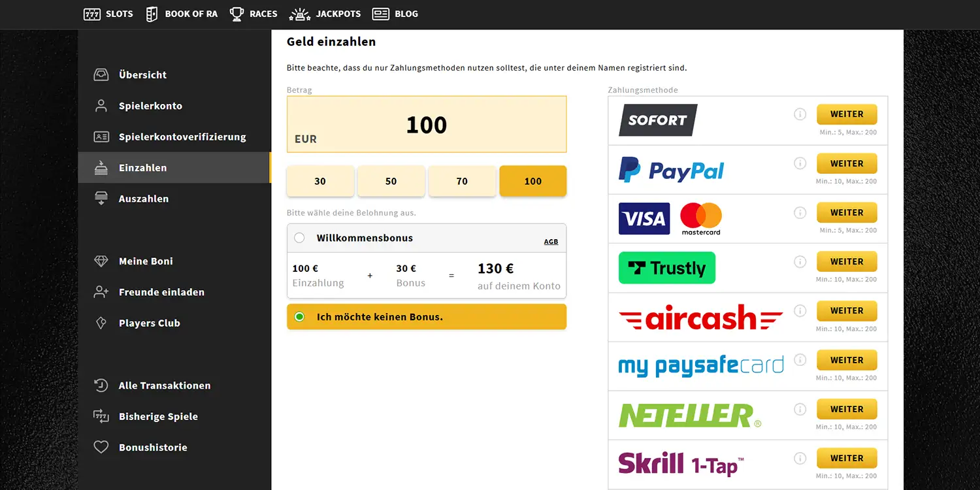Click the Book of Ra icon
The image size is (980, 490).
click(152, 14)
